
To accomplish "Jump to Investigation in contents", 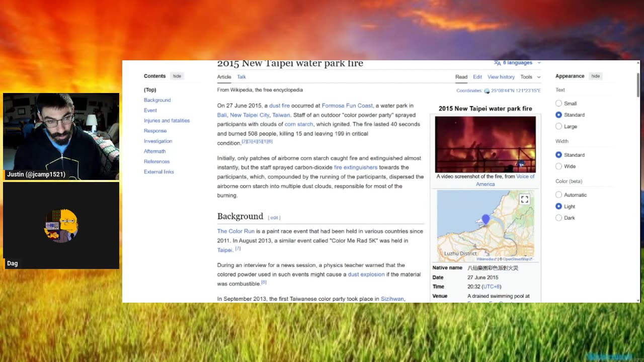I will [158, 141].
